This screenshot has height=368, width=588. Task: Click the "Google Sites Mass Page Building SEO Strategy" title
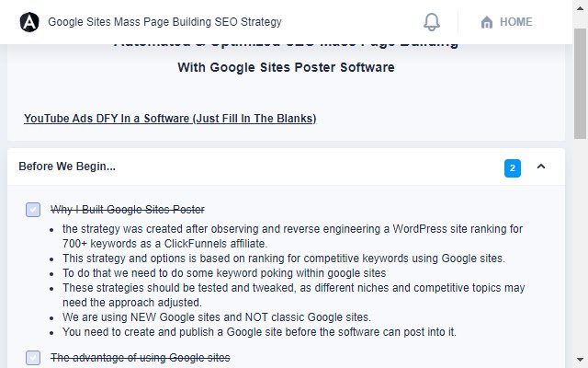pyautogui.click(x=164, y=22)
